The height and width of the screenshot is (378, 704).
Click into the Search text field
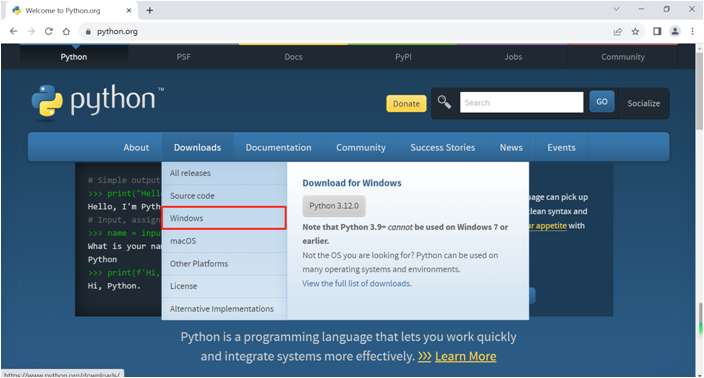522,102
